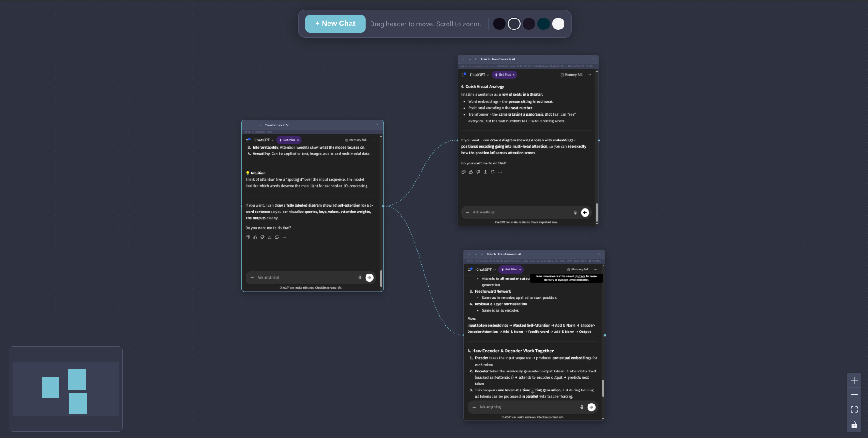Open the three-dot menu next to Memory full

point(374,140)
